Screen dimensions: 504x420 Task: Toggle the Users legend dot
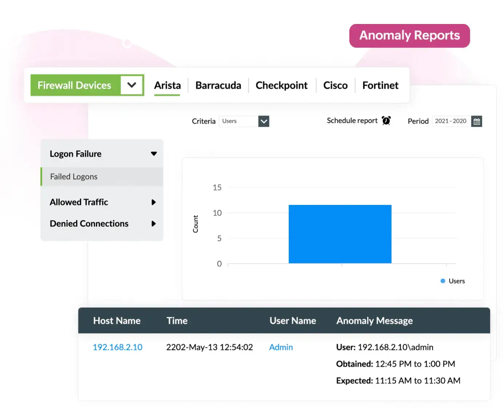(x=443, y=281)
